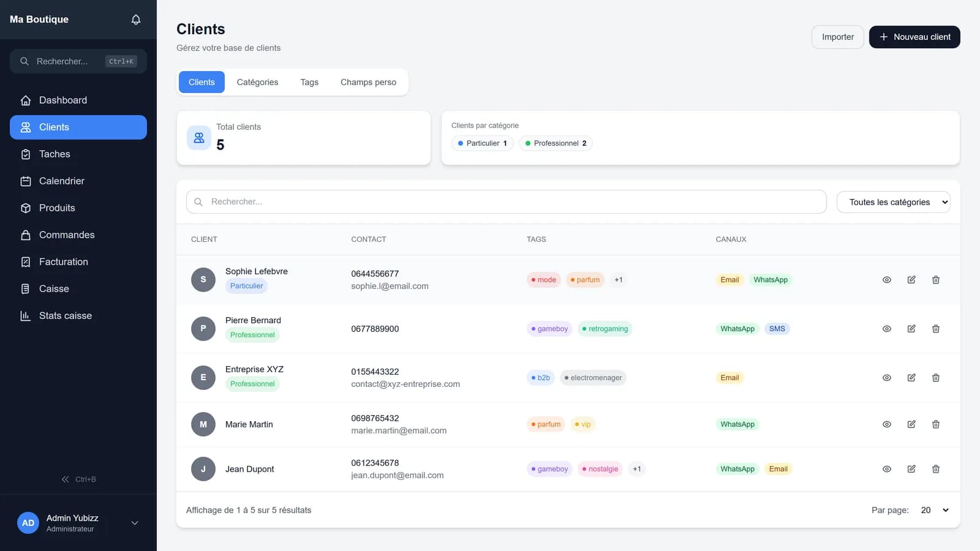Open the notifications bell
This screenshot has width=980, height=551.
pos(136,20)
